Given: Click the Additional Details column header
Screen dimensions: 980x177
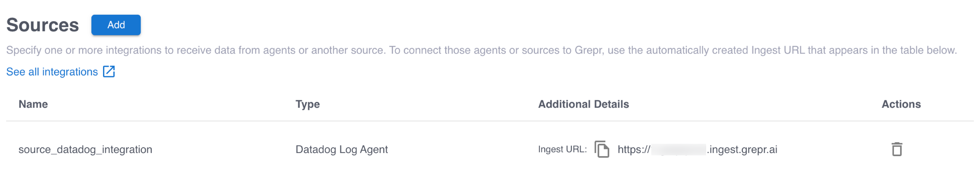Looking at the screenshot, I should (x=583, y=104).
